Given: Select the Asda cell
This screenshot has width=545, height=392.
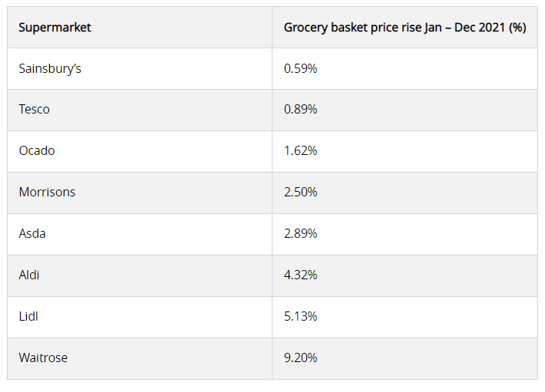Looking at the screenshot, I should click(32, 233).
